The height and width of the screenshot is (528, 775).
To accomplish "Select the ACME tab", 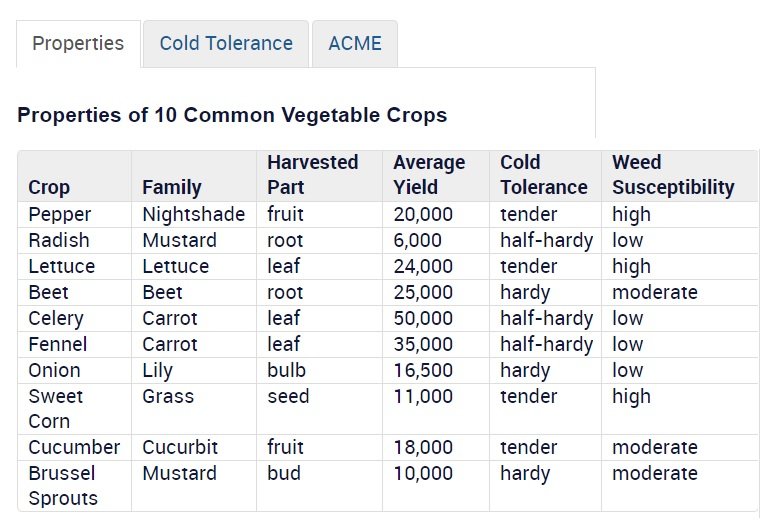I will point(354,44).
